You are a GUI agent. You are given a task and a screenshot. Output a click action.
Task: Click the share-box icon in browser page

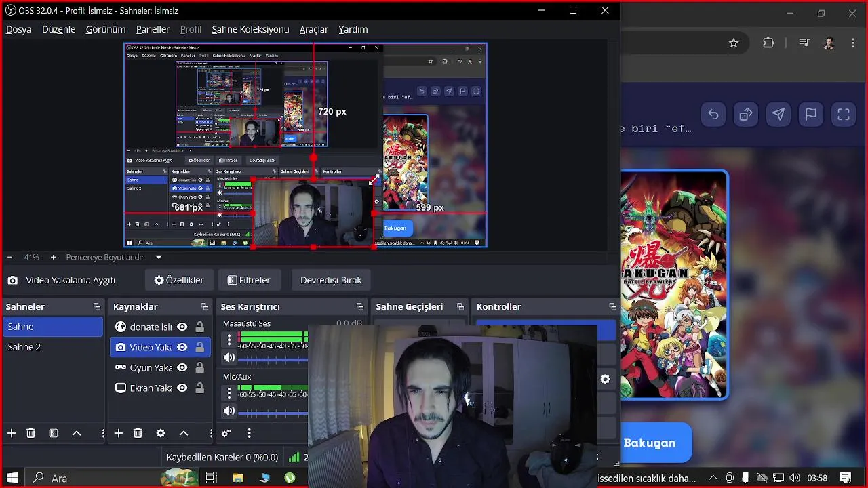click(x=746, y=115)
